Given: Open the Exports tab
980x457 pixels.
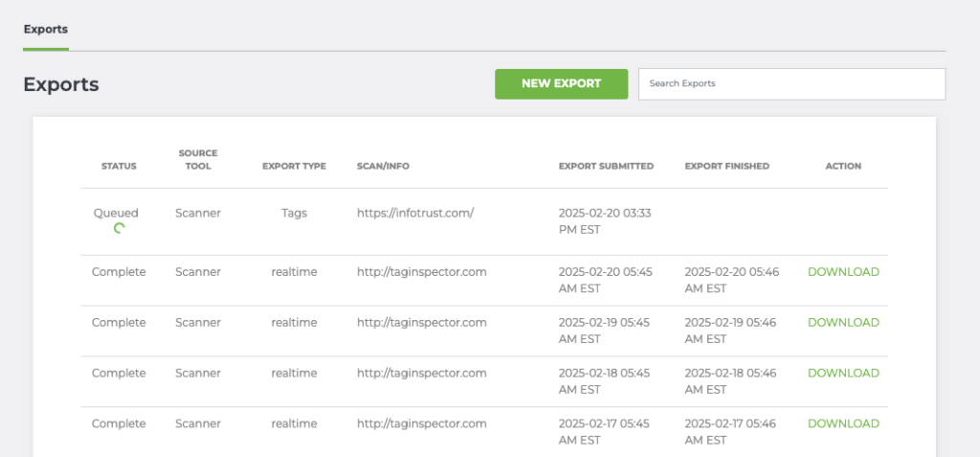Looking at the screenshot, I should pyautogui.click(x=46, y=30).
